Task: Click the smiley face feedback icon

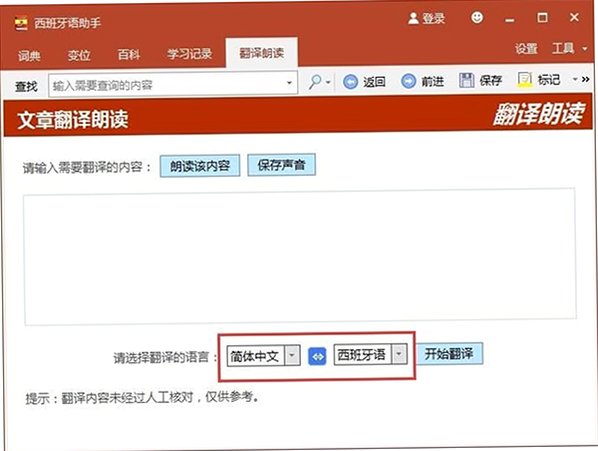Action: (x=477, y=18)
